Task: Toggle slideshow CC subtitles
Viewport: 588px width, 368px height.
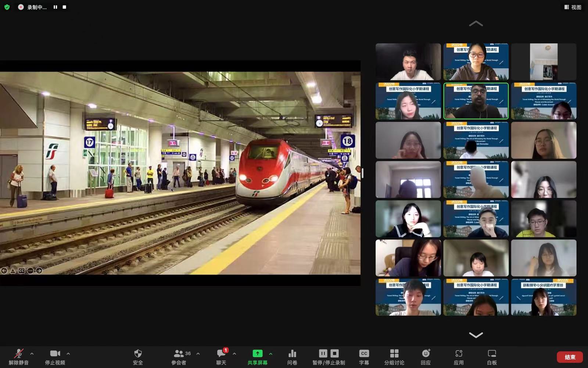Action: point(22,270)
